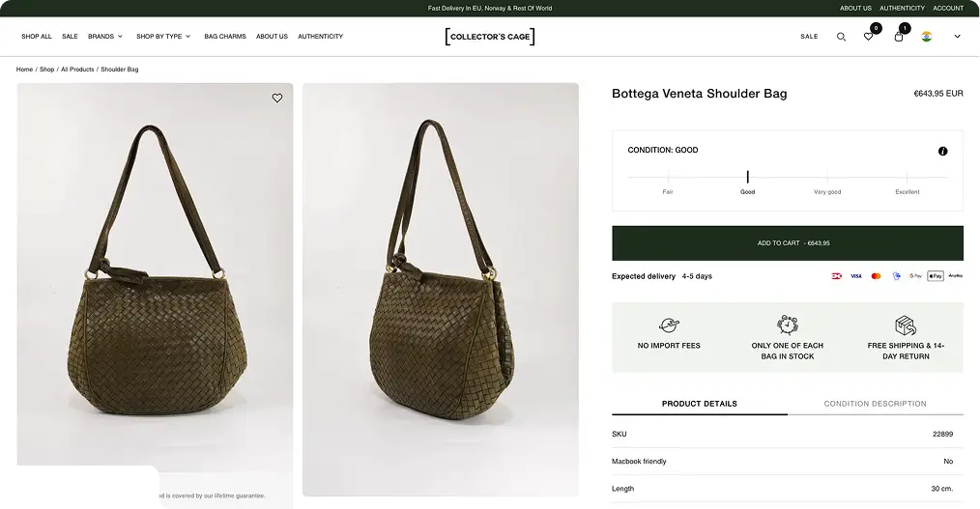
Task: Expand the Brands dropdown menu
Action: click(105, 37)
